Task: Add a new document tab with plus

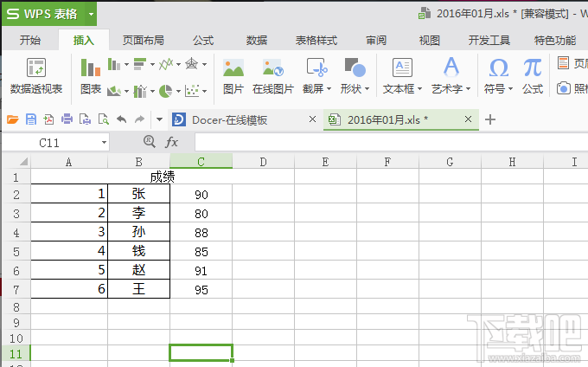Action: (490, 119)
